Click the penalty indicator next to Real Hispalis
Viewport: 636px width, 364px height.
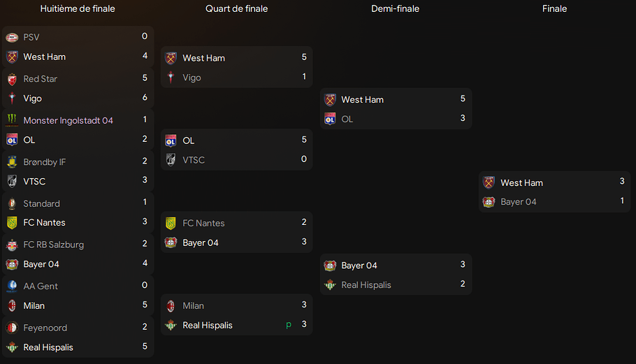pos(289,325)
